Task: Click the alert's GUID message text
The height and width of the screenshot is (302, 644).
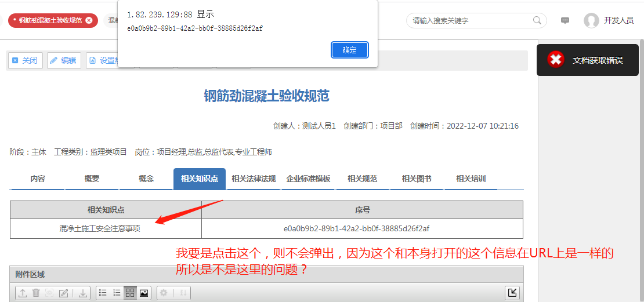Action: click(196, 28)
